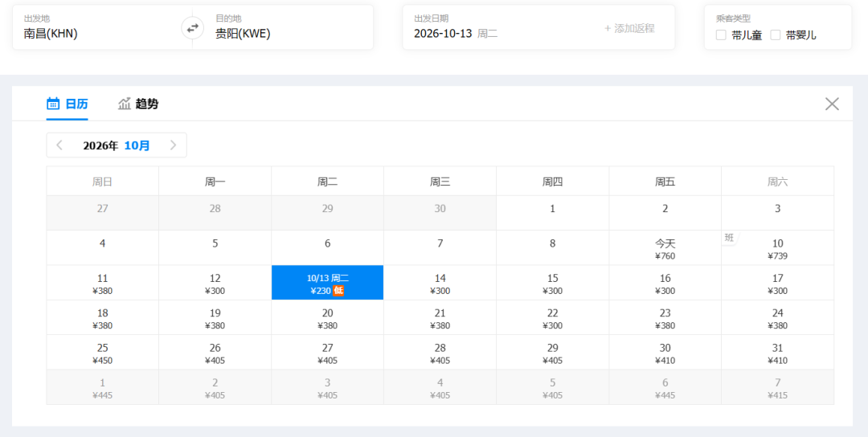The height and width of the screenshot is (437, 868).
Task: Click the calendar icon beside 日历
Action: point(53,104)
